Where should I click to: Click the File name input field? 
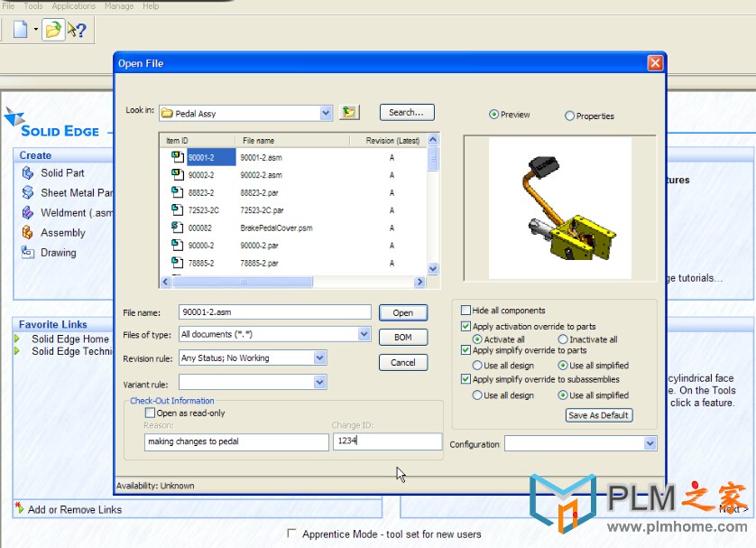pos(275,312)
